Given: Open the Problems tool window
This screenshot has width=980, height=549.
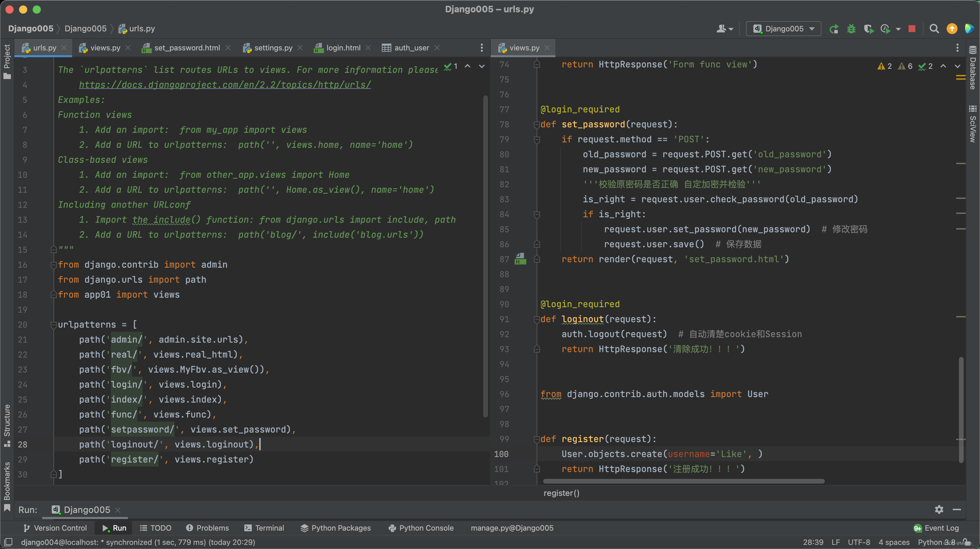Looking at the screenshot, I should tap(208, 528).
